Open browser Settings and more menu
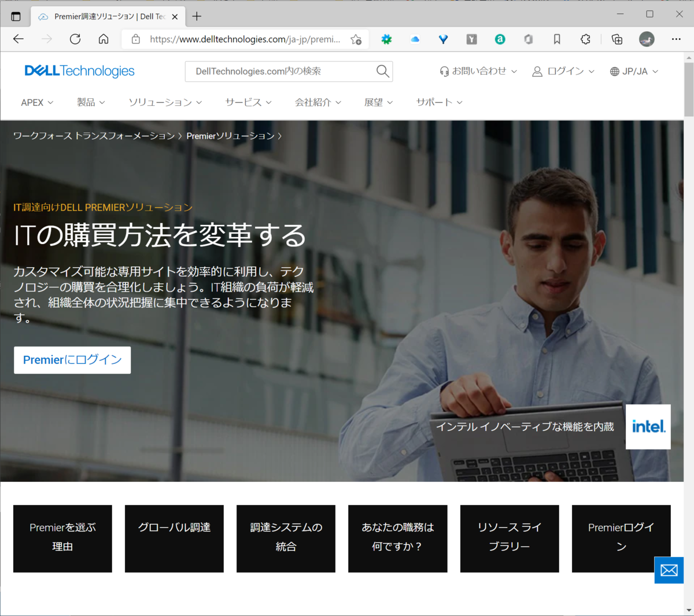Image resolution: width=694 pixels, height=616 pixels. [x=676, y=39]
